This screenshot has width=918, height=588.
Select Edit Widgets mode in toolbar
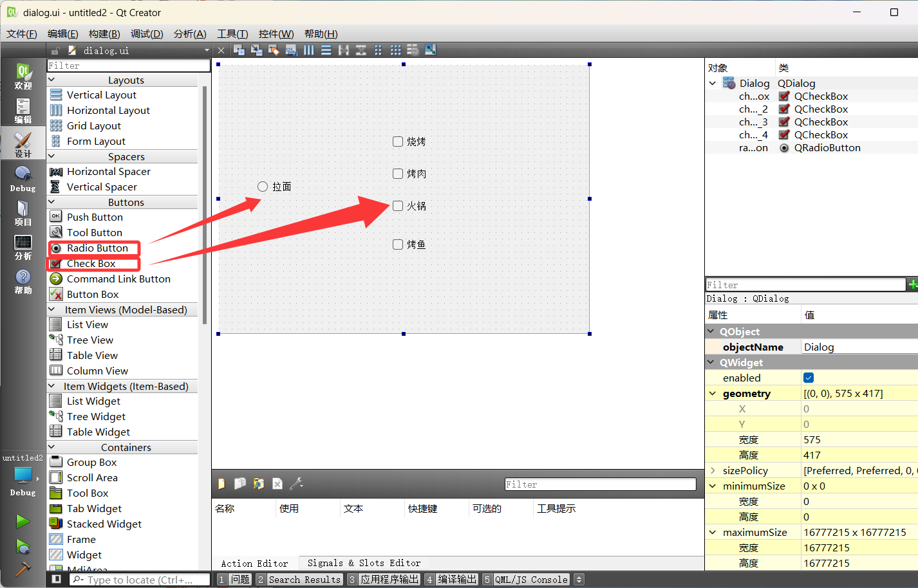pos(239,50)
